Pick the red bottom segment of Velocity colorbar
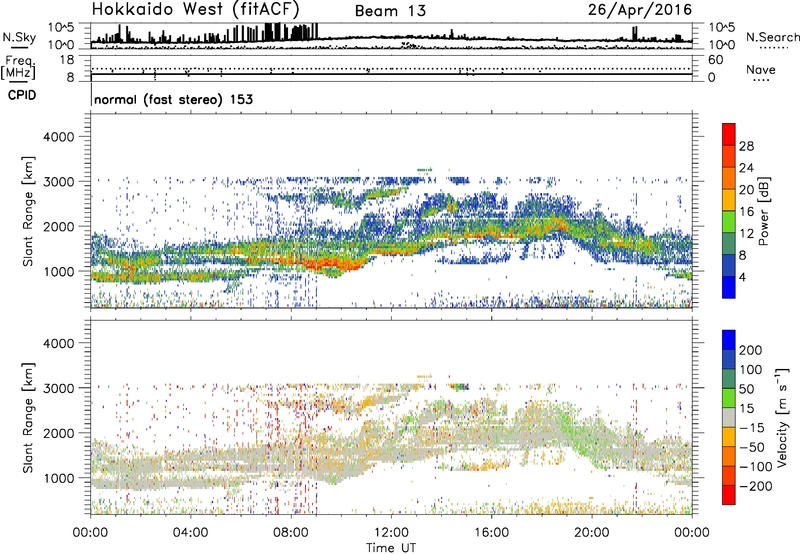This screenshot has width=800, height=554. pyautogui.click(x=729, y=495)
